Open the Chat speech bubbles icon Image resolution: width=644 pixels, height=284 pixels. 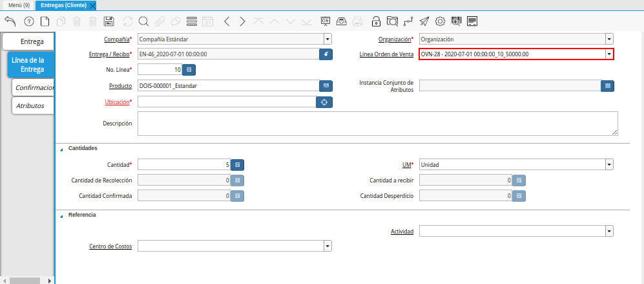[176, 21]
